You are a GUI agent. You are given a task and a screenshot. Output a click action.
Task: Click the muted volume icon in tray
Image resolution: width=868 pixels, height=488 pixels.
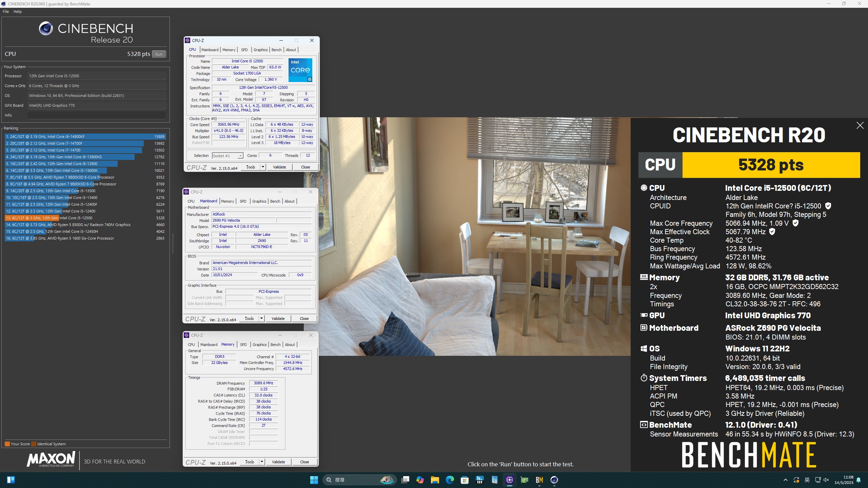(826, 480)
